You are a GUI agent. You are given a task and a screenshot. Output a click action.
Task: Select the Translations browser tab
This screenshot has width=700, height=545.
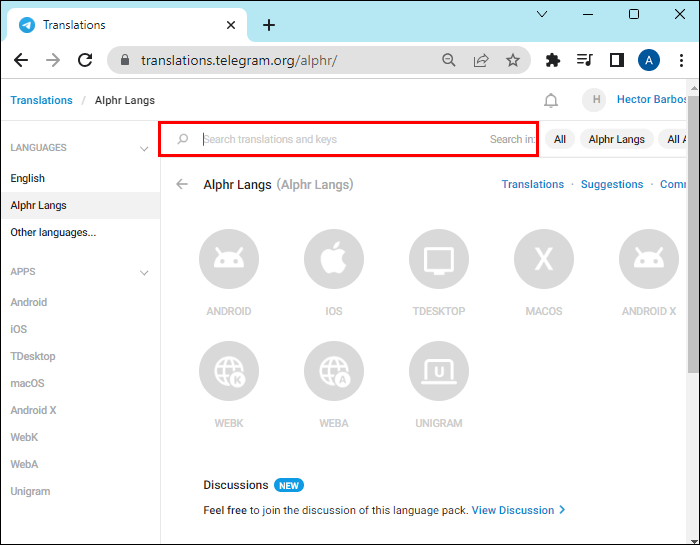pos(127,25)
